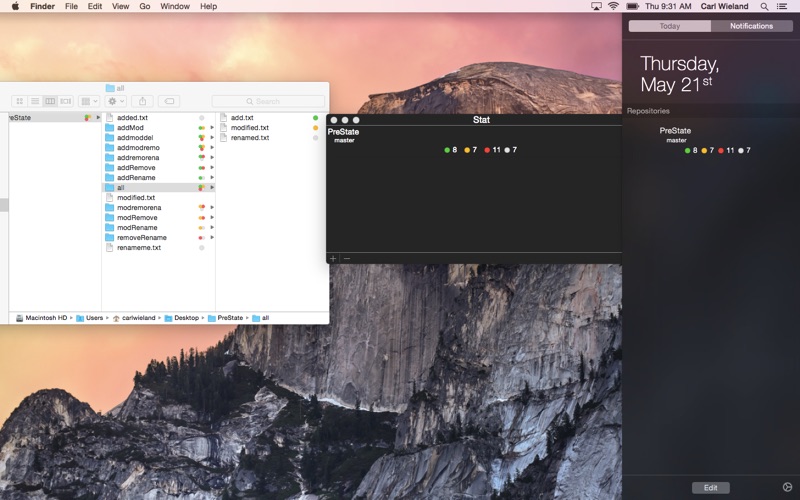Switch Finder to list view
This screenshot has width=800, height=500.
pos(34,101)
